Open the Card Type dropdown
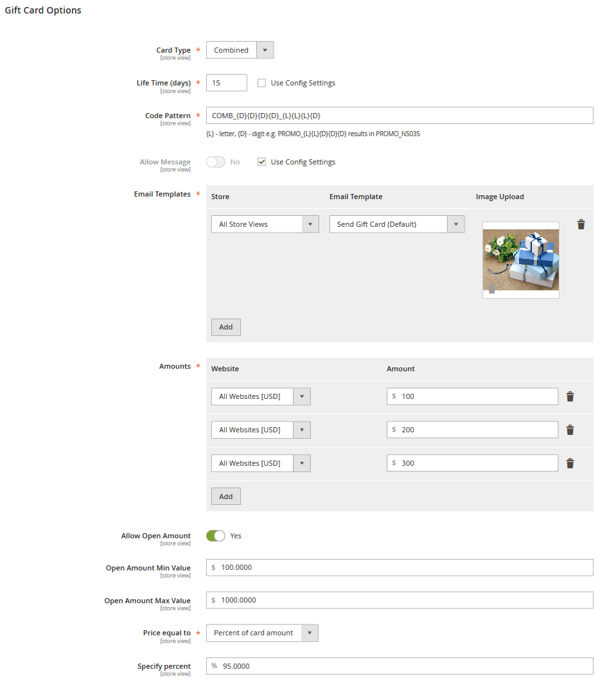The height and width of the screenshot is (688, 616). 240,50
